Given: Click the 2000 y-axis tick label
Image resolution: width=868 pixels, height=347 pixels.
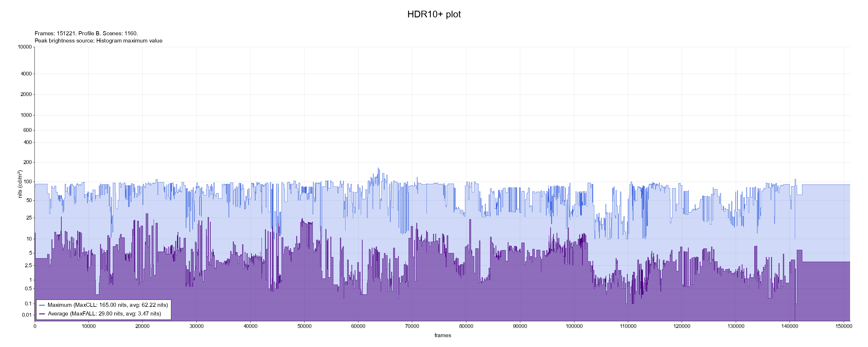Looking at the screenshot, I should point(26,94).
